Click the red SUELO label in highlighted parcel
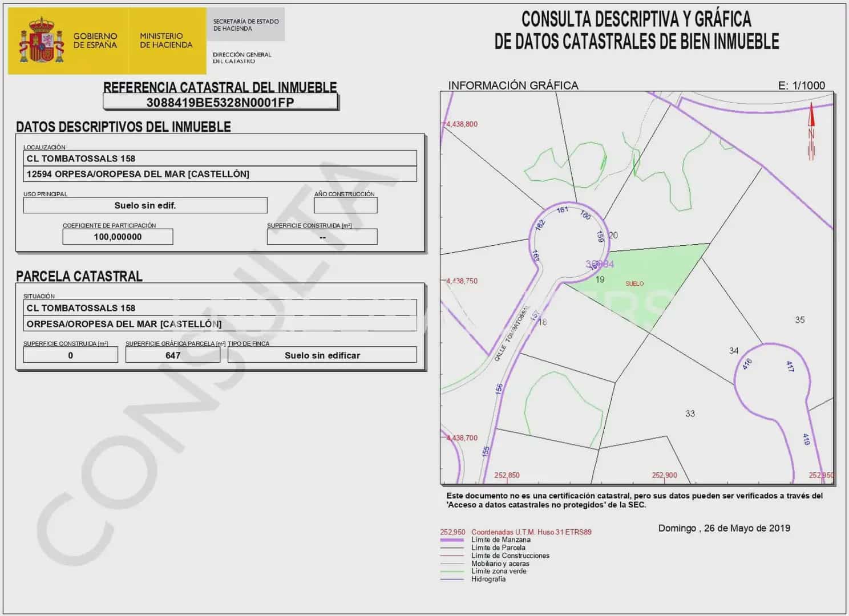The height and width of the screenshot is (616, 849). tap(634, 283)
